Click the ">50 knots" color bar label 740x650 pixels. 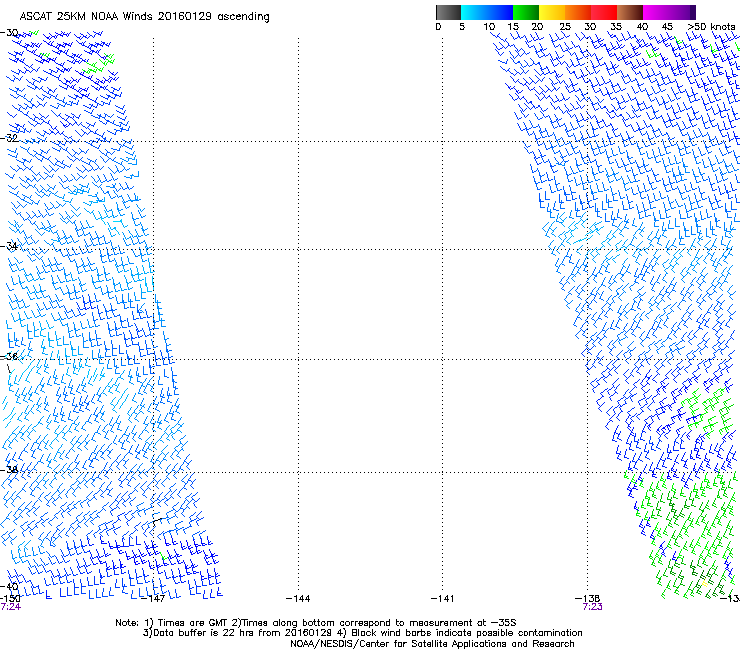pos(711,27)
